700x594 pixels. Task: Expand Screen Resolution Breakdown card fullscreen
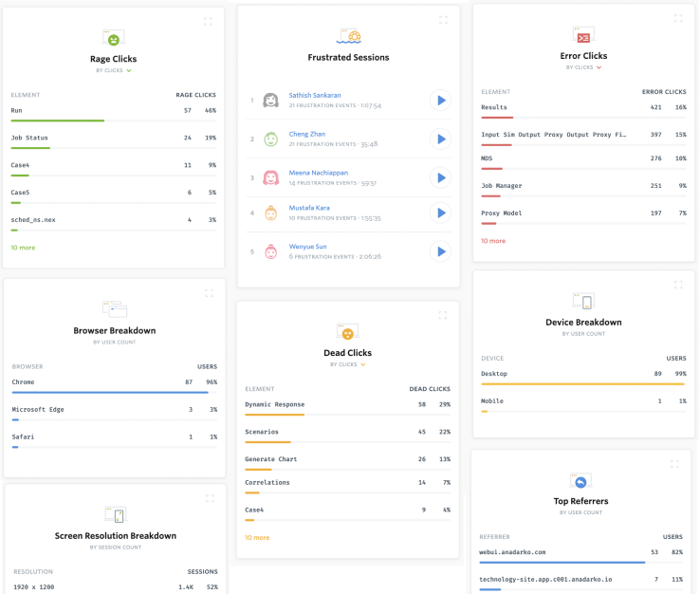(210, 498)
